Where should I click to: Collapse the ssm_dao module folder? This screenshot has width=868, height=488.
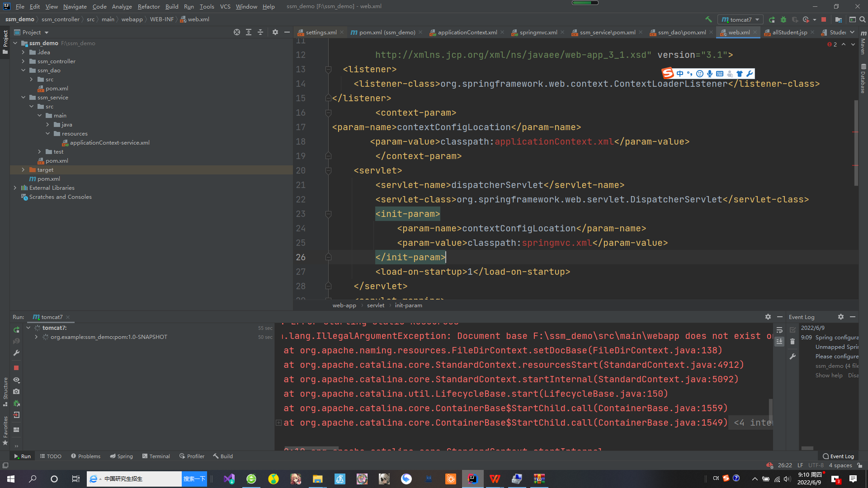[23, 70]
